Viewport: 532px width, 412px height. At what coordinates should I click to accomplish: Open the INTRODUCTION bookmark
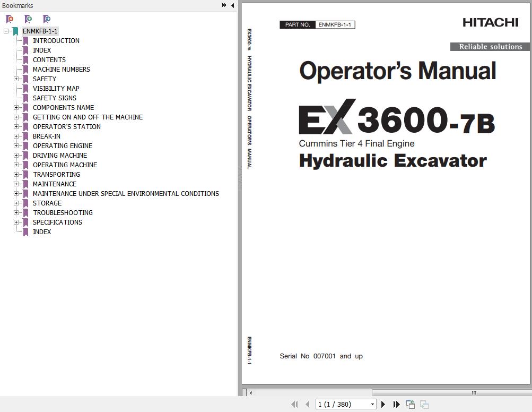tap(56, 40)
